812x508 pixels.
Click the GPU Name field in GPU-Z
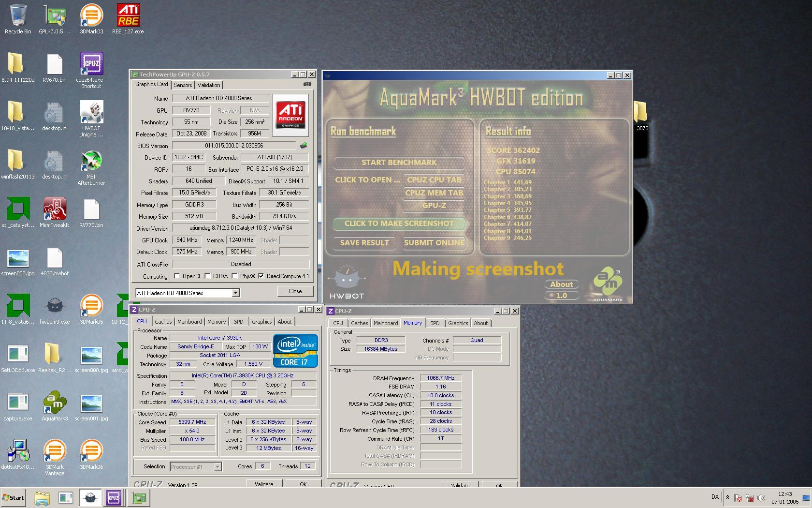coord(220,98)
